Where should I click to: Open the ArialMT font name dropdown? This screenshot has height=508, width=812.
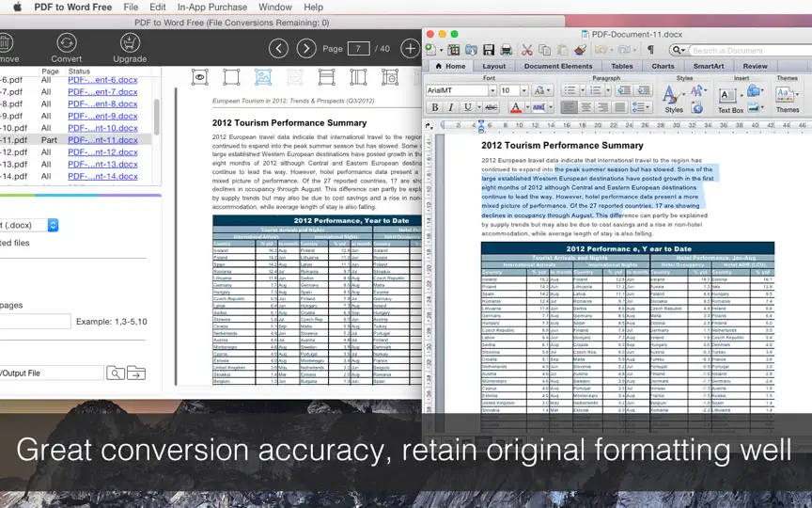[492, 90]
